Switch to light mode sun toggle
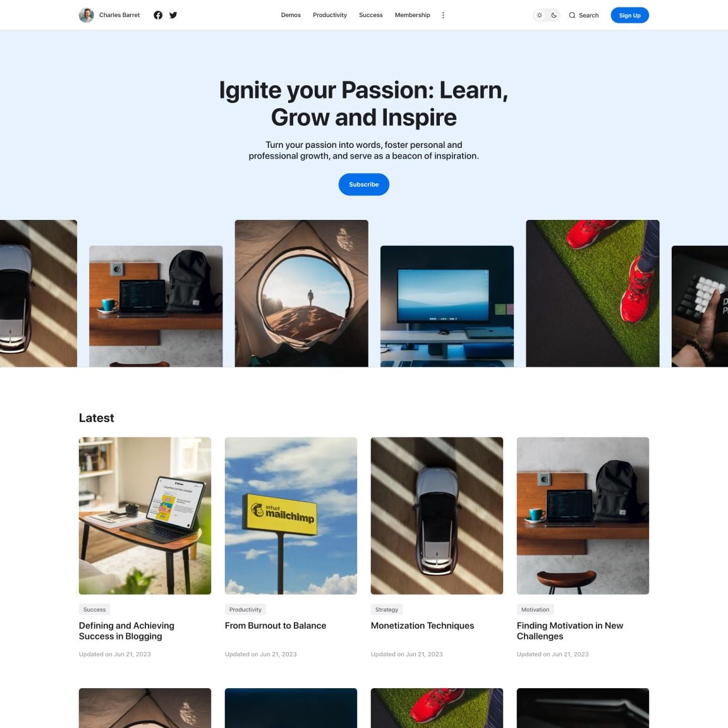The height and width of the screenshot is (728, 728). click(540, 15)
